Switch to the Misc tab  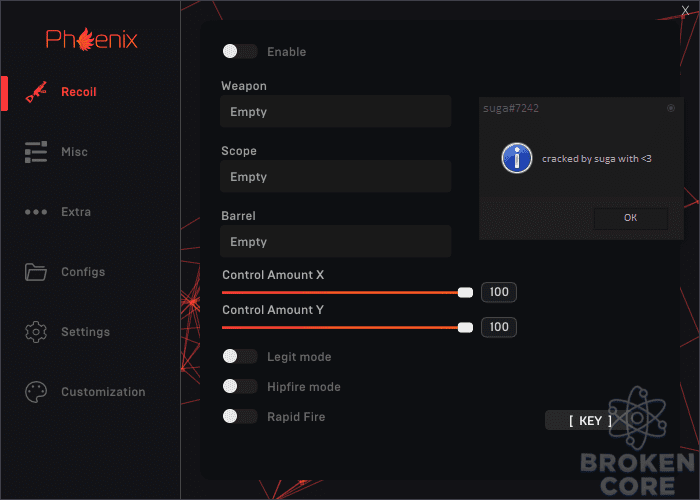pos(75,152)
